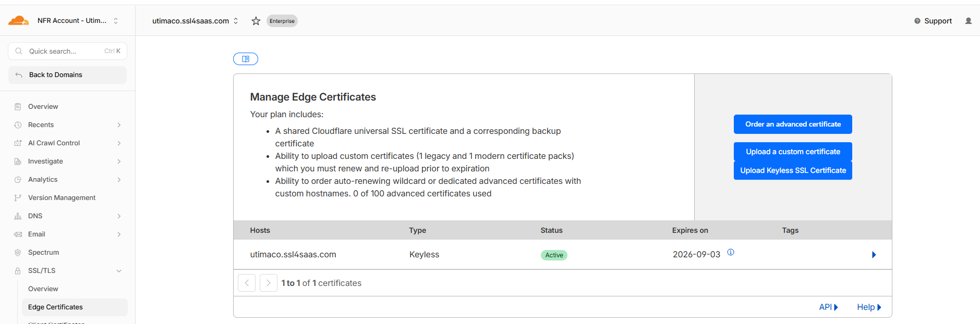
Task: Star the utimaco.ssl4saas.com domain
Action: [256, 21]
